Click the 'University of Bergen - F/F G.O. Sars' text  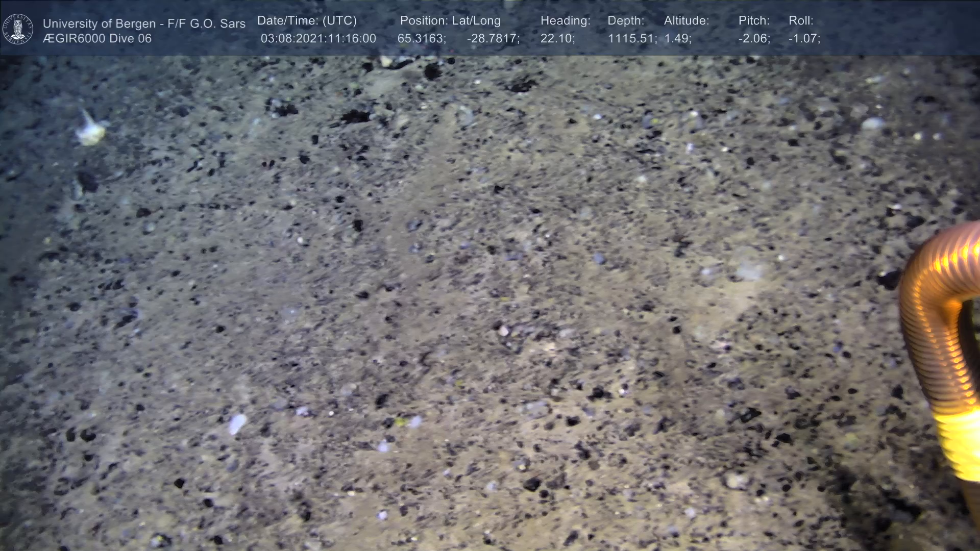click(x=144, y=23)
